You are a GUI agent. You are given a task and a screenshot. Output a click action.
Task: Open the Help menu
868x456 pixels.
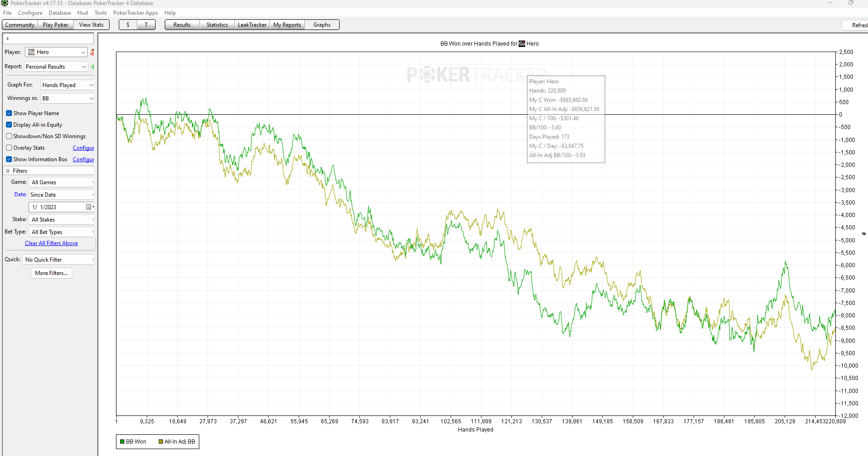(x=170, y=13)
